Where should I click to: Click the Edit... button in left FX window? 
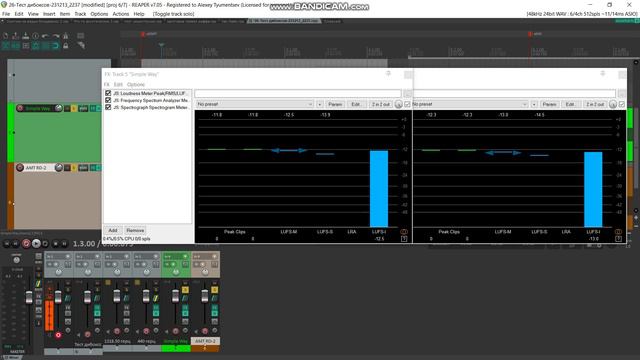coord(356,104)
